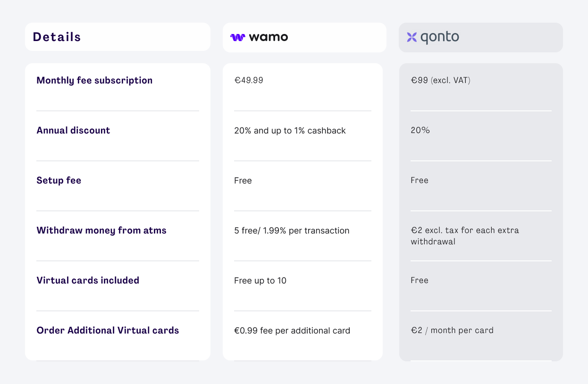
Task: Click Virtual cards included label
Action: click(88, 280)
